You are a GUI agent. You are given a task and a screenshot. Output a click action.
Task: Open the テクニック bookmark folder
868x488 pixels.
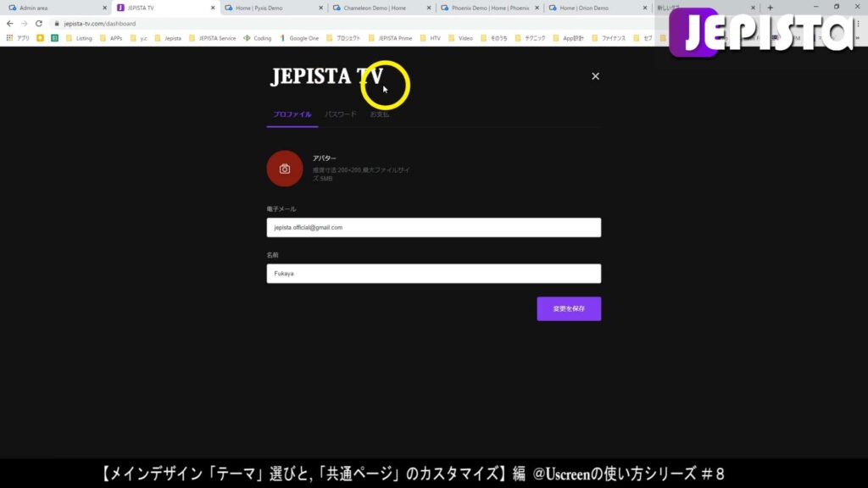(x=530, y=38)
